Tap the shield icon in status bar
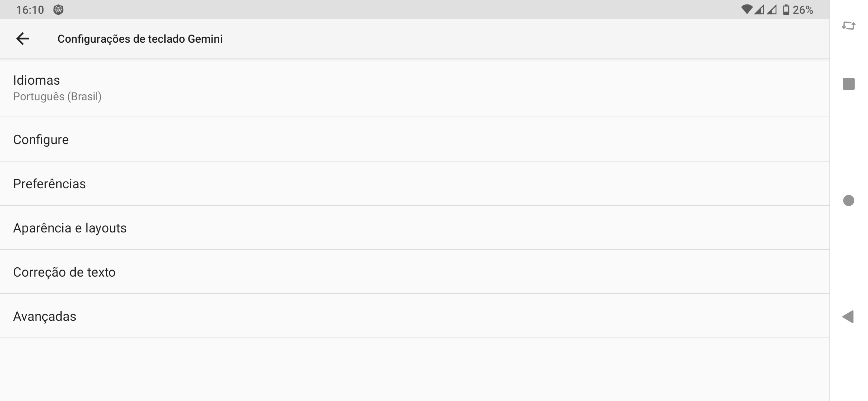Image resolution: width=868 pixels, height=401 pixels. (x=58, y=10)
